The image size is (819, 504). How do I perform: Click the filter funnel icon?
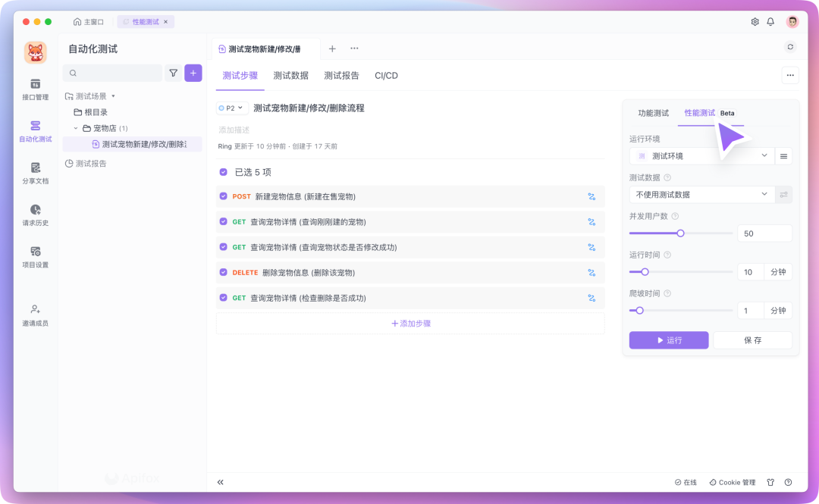174,73
